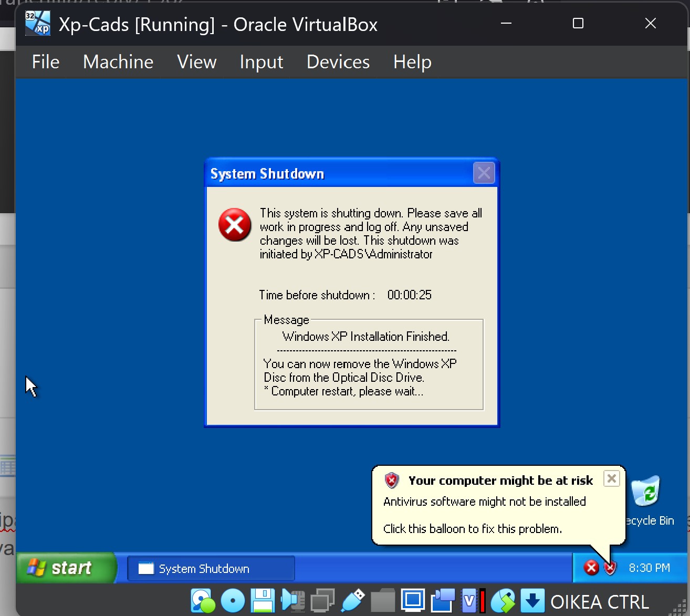Click the network adapter status icon
This screenshot has height=616, width=690.
point(322,601)
